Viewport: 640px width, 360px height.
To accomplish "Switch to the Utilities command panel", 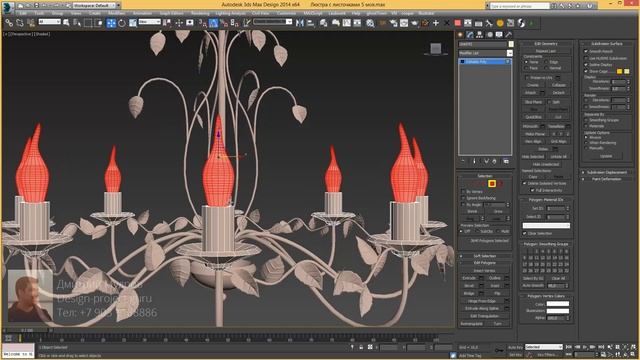I will [x=509, y=35].
